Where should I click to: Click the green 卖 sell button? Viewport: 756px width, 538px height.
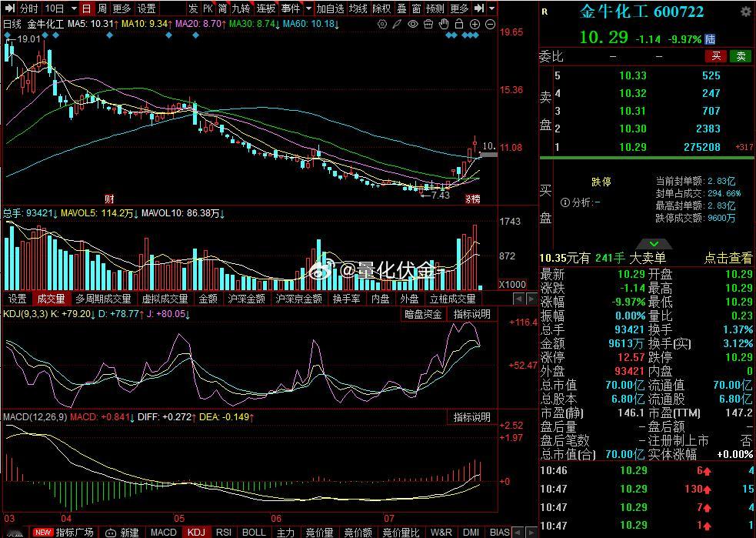point(741,56)
